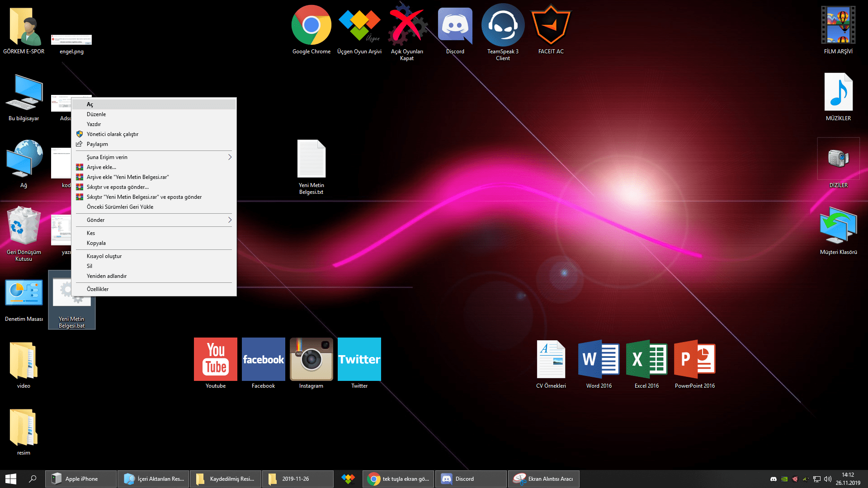Open the Müşteri Klasörü icon
The width and height of the screenshot is (868, 488).
(838, 230)
